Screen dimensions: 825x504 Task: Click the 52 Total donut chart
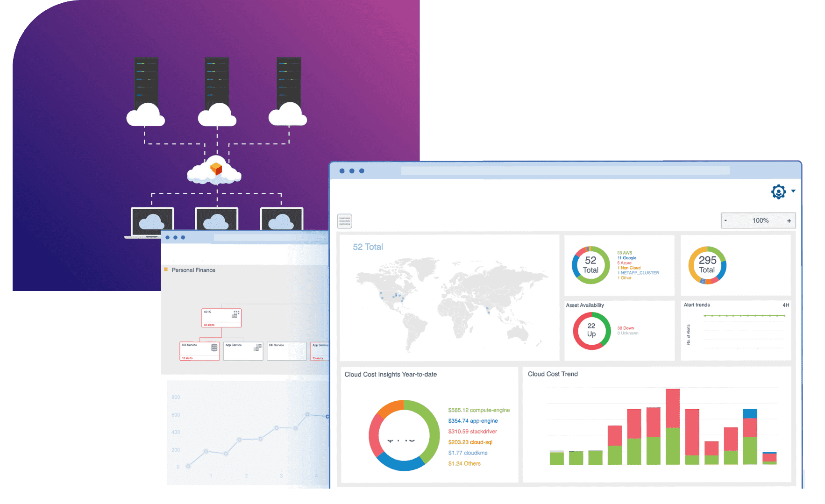[x=590, y=265]
